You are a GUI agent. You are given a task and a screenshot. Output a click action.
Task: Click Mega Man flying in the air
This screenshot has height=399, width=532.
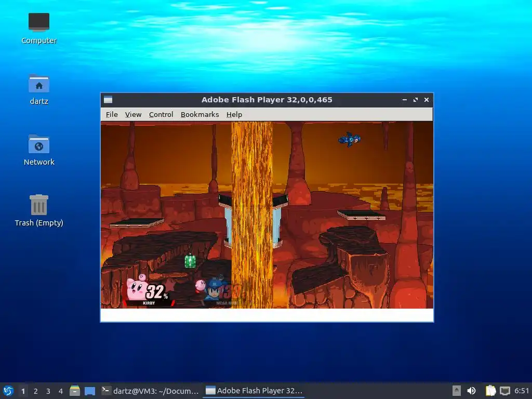350,139
